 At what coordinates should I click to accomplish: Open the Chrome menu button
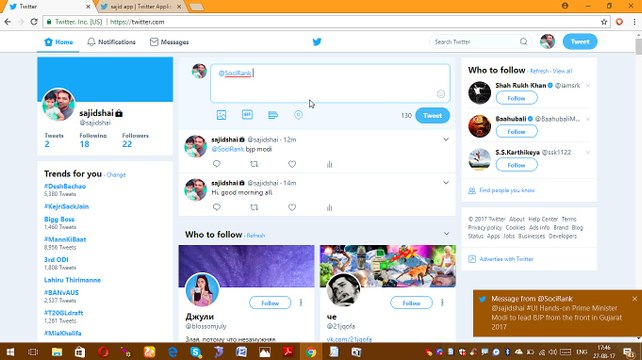click(x=635, y=22)
